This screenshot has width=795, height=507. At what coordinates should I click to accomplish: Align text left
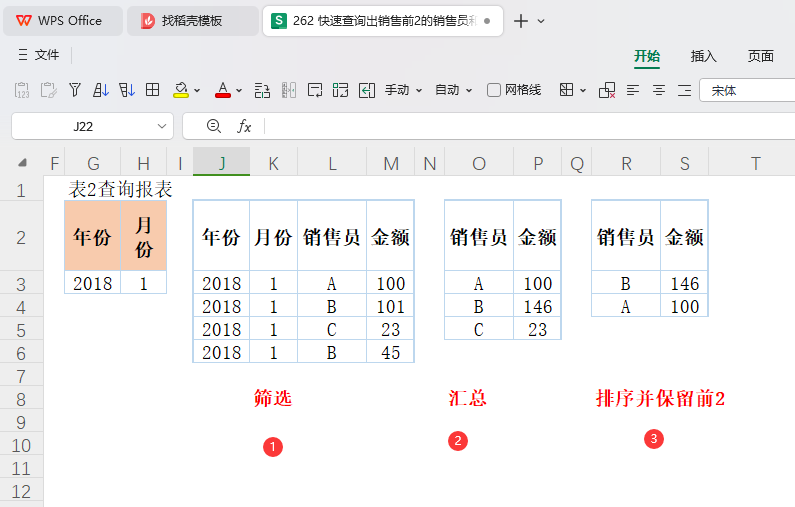(x=633, y=90)
